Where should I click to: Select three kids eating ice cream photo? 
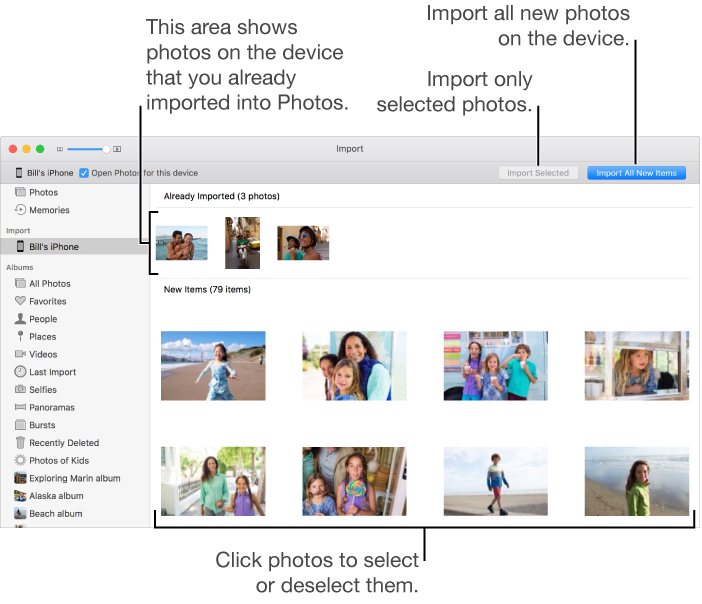pos(496,366)
